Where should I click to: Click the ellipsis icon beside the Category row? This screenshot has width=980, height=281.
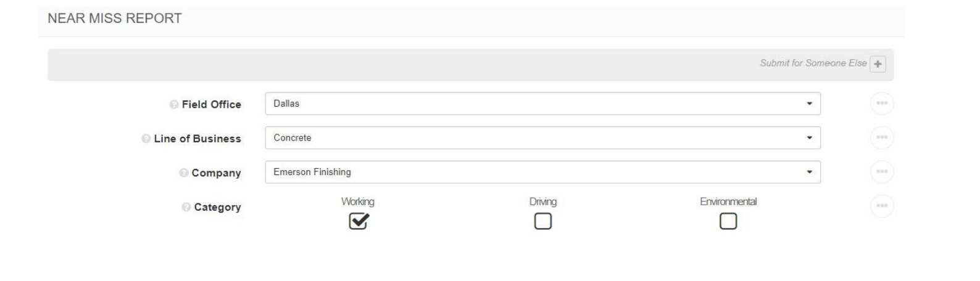click(882, 206)
